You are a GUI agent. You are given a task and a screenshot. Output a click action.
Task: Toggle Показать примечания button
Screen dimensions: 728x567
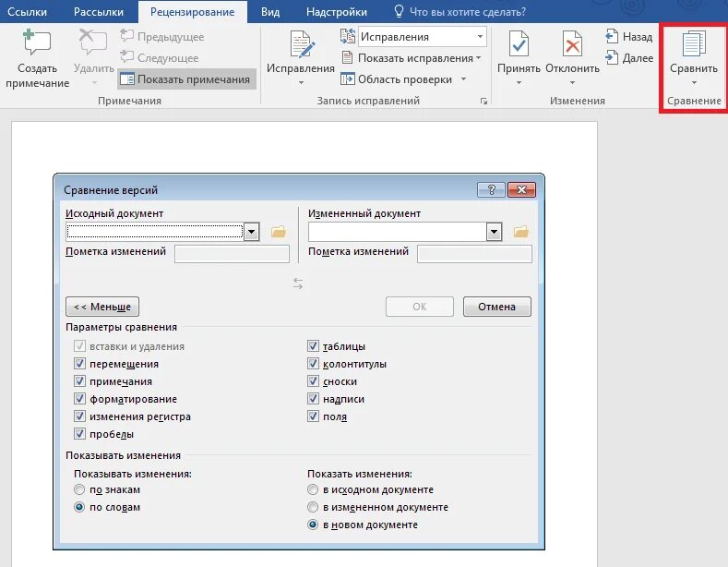click(186, 79)
